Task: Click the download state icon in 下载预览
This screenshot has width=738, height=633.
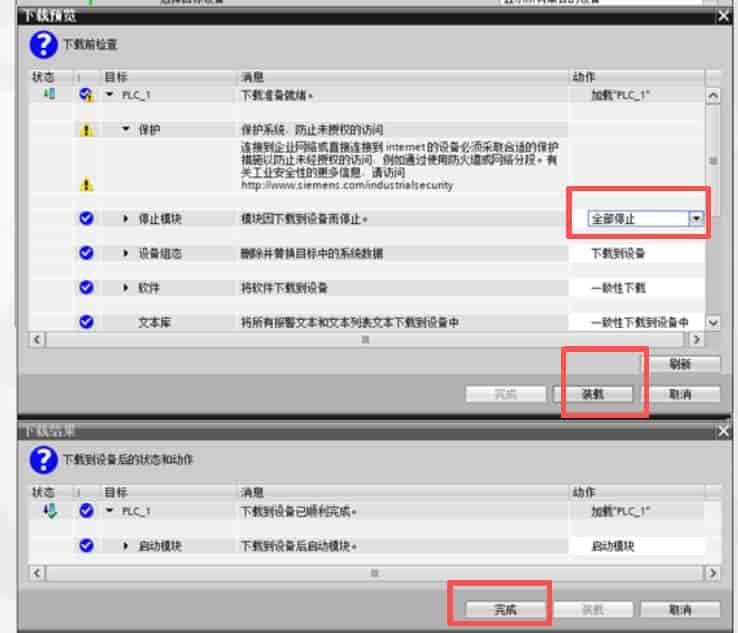Action: [x=49, y=94]
